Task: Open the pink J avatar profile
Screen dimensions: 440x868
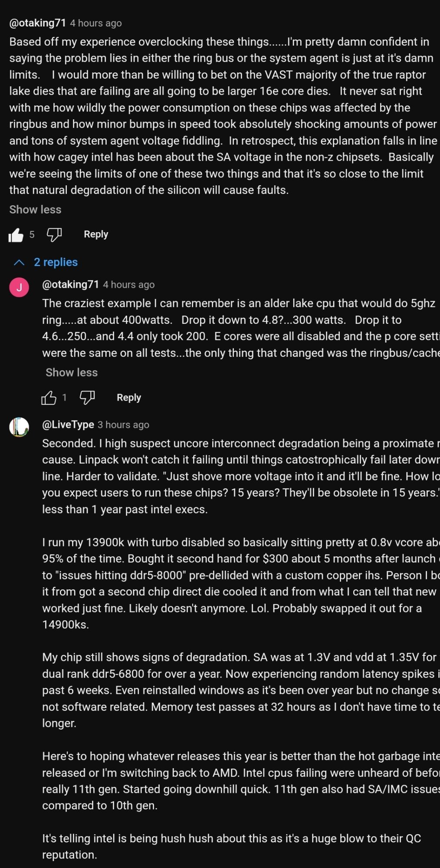Action: point(19,287)
